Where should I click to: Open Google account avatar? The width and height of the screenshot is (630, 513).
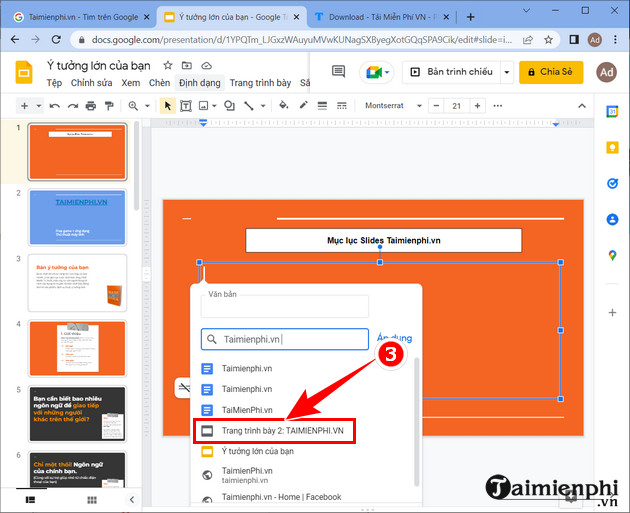pos(606,72)
